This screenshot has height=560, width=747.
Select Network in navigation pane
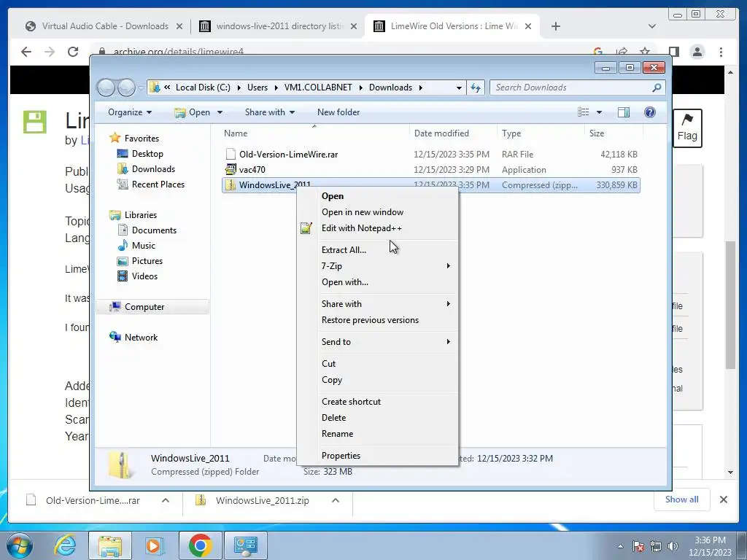pos(141,338)
